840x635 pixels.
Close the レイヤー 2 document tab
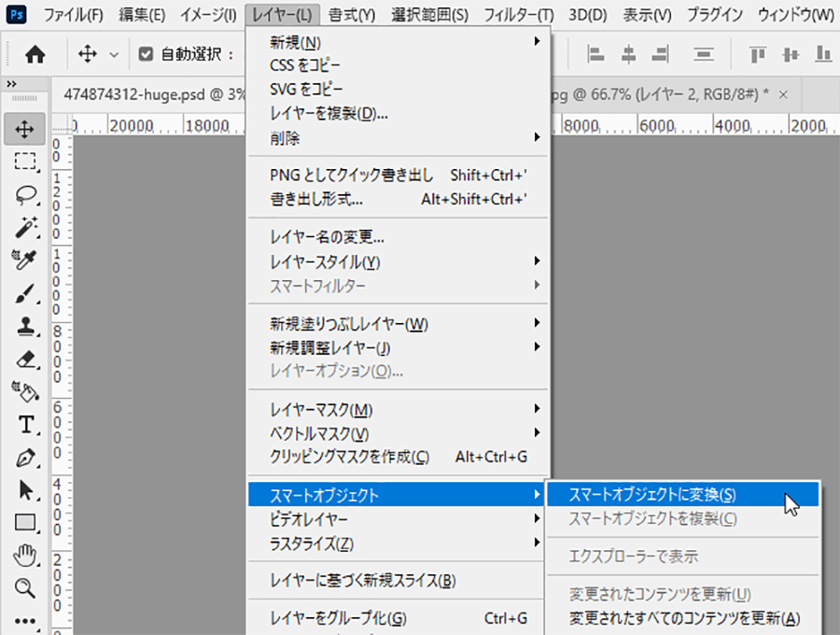[783, 95]
